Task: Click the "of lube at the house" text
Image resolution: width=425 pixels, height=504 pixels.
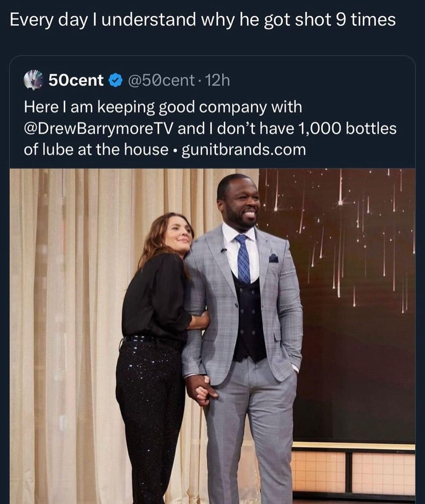Action: (96, 150)
